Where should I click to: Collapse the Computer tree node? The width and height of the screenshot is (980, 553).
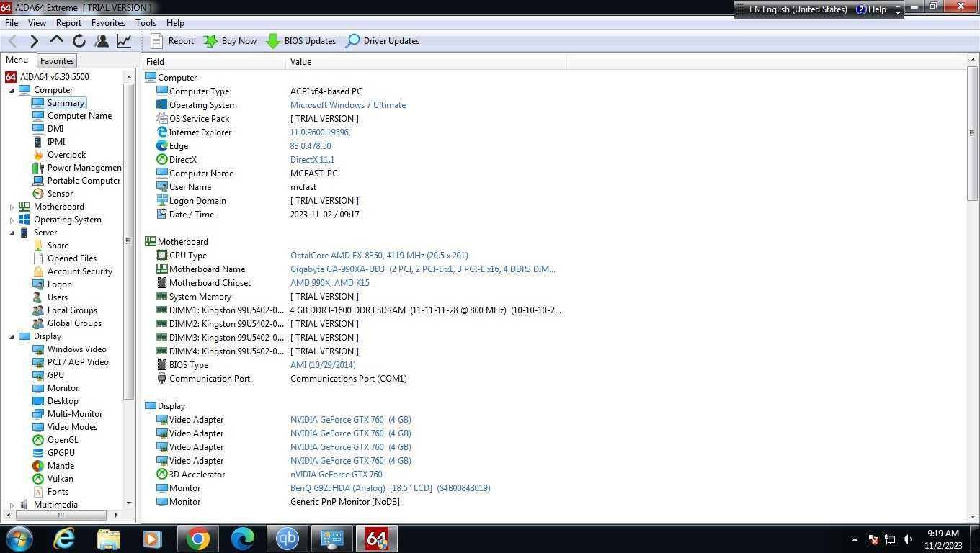[12, 91]
